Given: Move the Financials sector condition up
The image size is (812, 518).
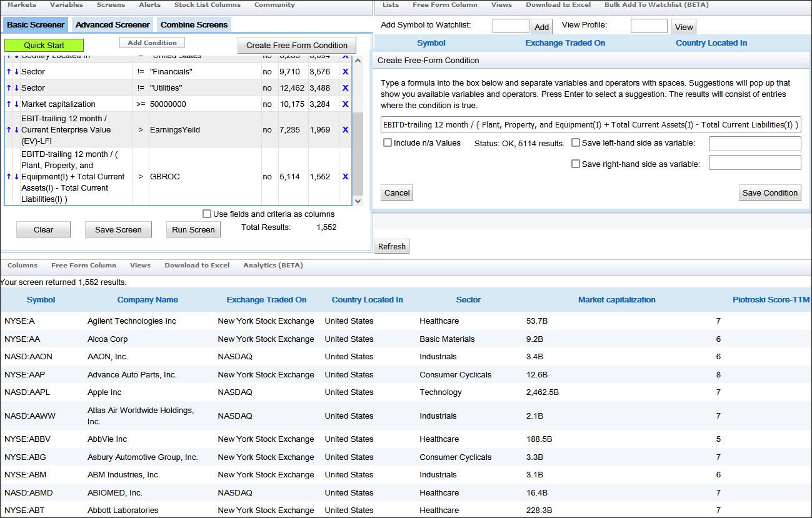Looking at the screenshot, I should coord(9,72).
